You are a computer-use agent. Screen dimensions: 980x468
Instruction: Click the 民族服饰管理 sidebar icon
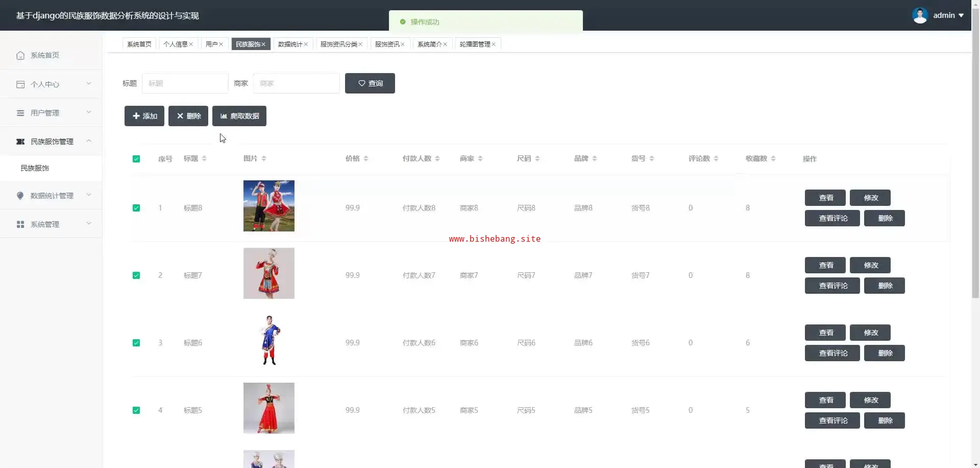tap(20, 142)
